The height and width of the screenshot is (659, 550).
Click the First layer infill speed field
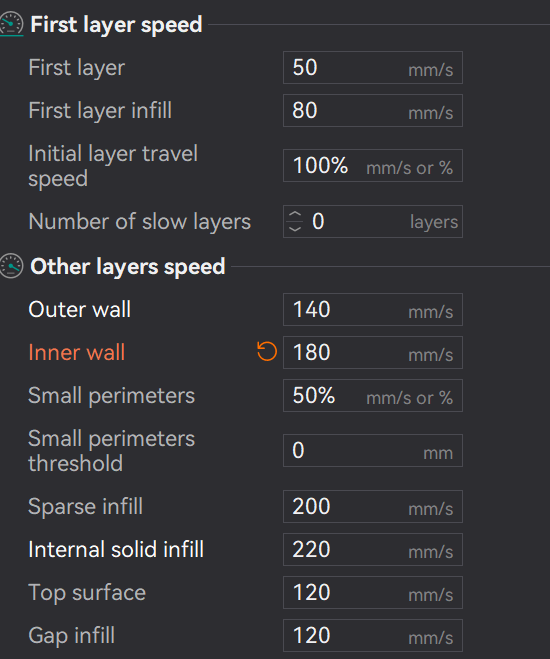click(x=373, y=111)
